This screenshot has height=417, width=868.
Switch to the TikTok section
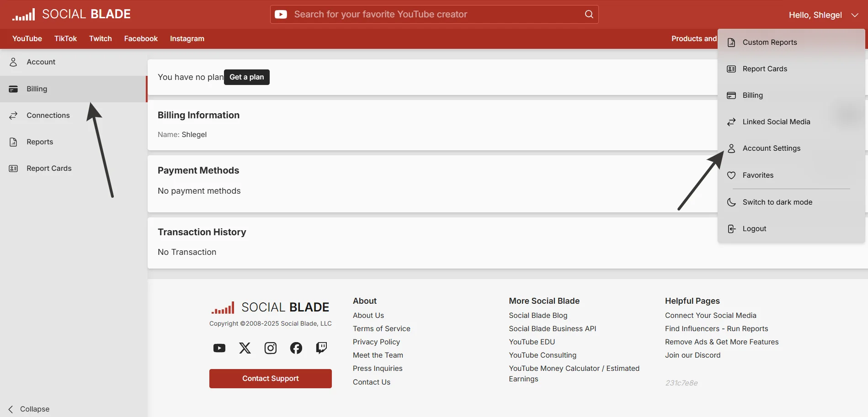pyautogui.click(x=65, y=38)
